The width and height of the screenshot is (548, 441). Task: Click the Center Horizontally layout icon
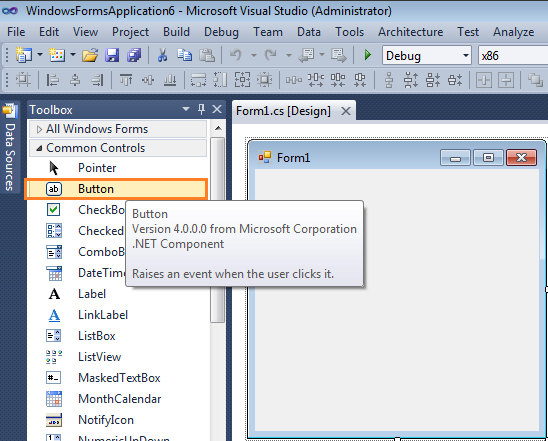484,80
